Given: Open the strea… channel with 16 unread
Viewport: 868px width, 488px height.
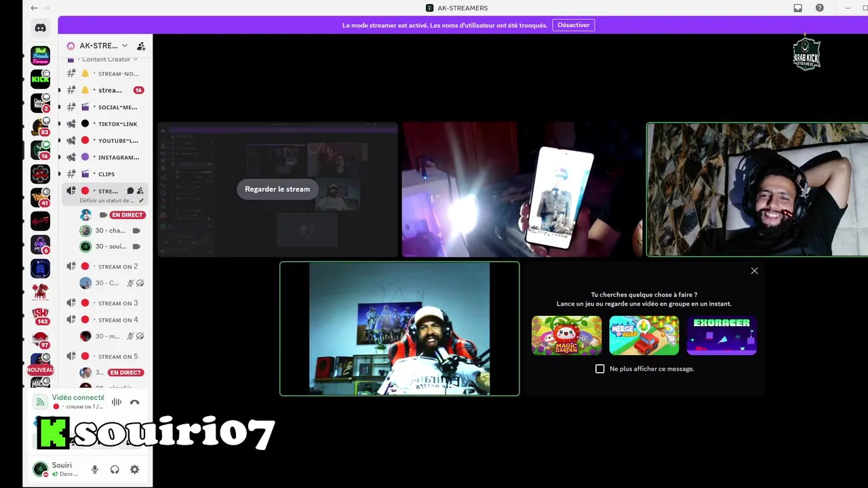Looking at the screenshot, I should [x=105, y=90].
